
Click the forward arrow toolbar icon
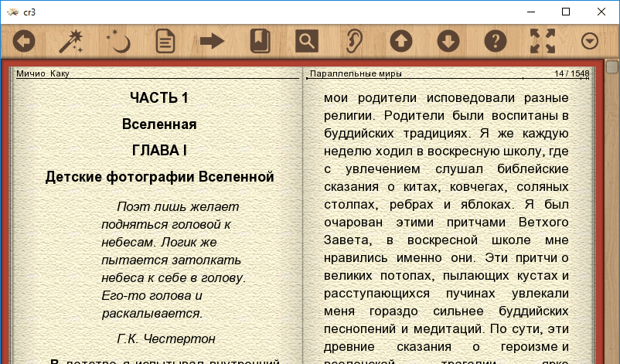[213, 41]
